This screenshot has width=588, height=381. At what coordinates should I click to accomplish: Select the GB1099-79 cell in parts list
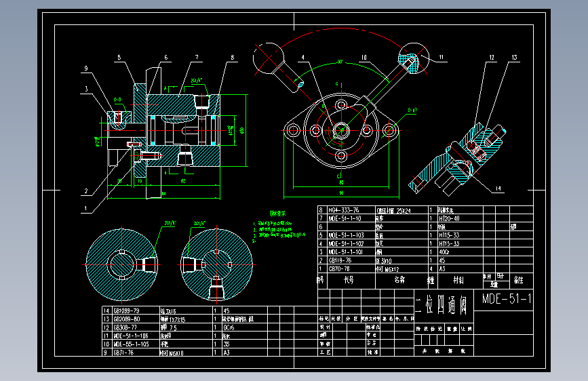click(x=126, y=311)
